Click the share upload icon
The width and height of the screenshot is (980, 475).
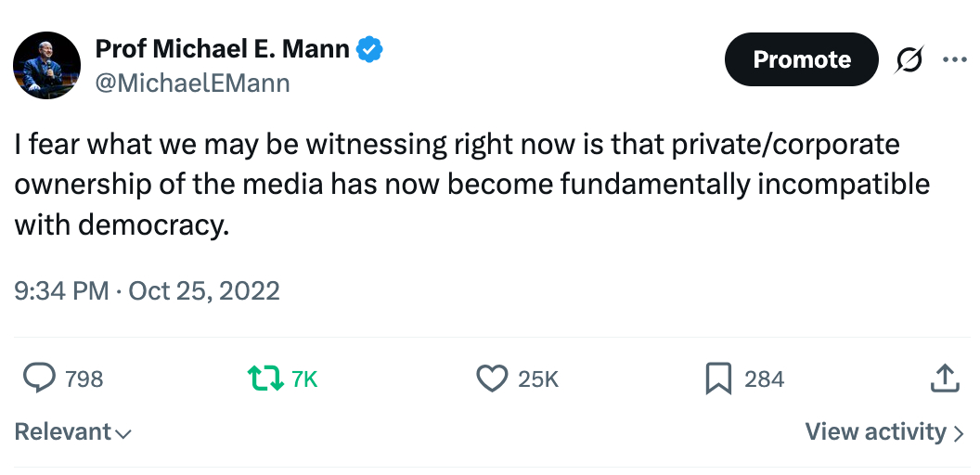(944, 379)
